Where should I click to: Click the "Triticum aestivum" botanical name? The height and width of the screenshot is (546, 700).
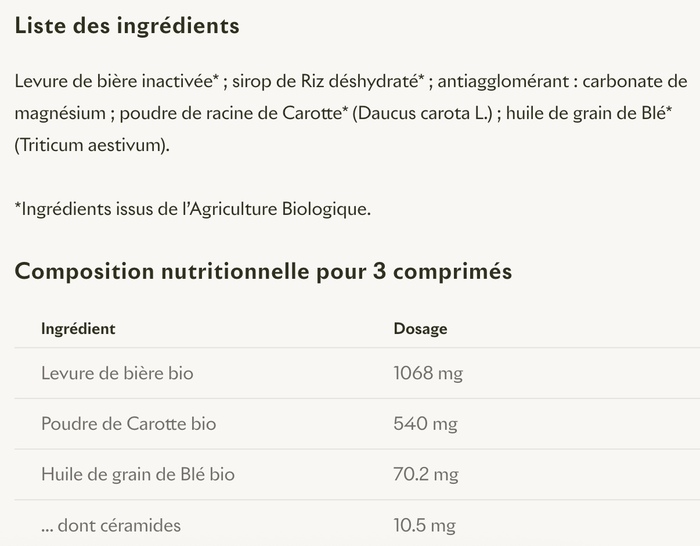pyautogui.click(x=92, y=145)
